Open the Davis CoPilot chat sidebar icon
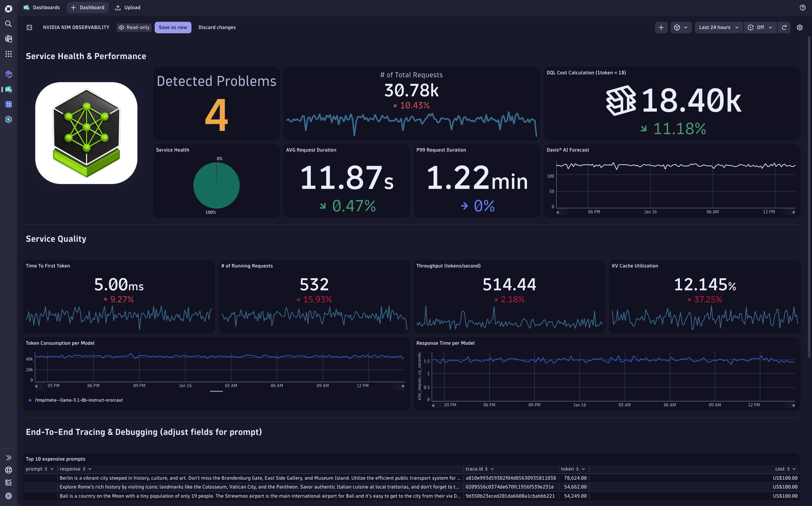The width and height of the screenshot is (812, 506). click(x=8, y=39)
